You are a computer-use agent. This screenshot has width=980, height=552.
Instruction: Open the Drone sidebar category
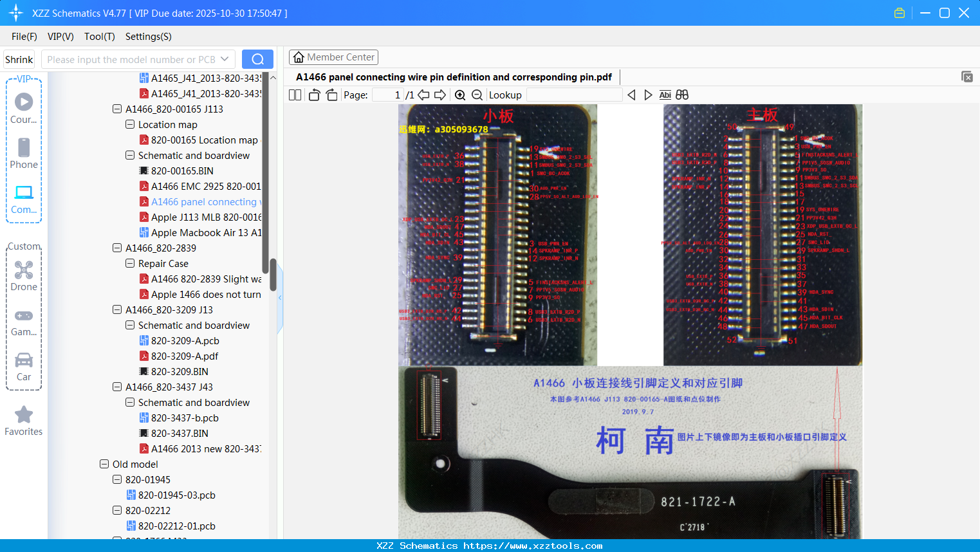pyautogui.click(x=24, y=275)
